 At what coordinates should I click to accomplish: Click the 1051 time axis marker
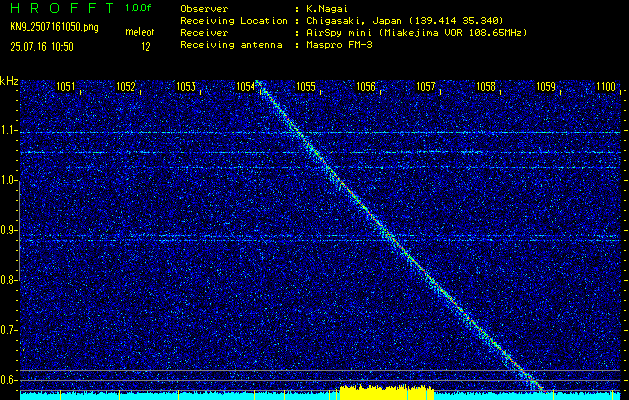tap(65, 86)
